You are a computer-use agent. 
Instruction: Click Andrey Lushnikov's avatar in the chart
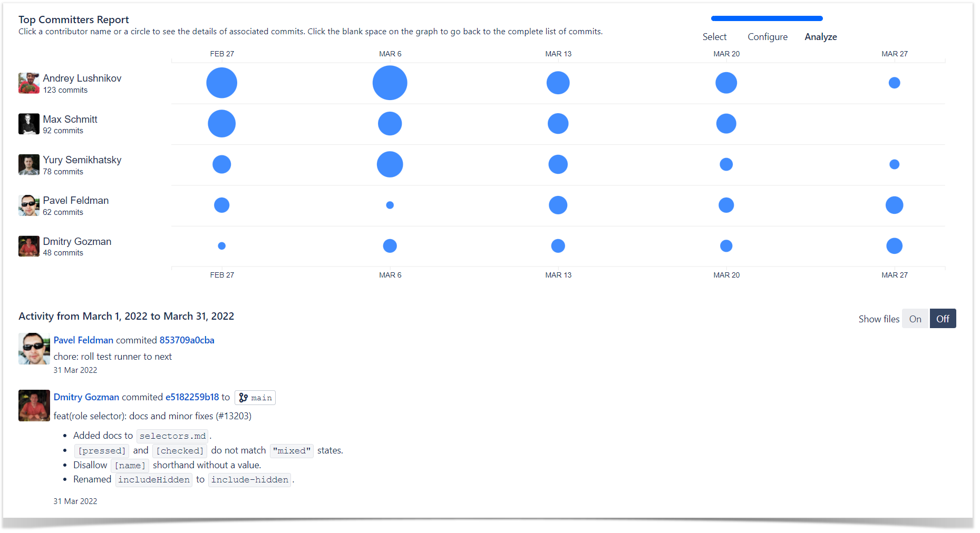tap(28, 83)
